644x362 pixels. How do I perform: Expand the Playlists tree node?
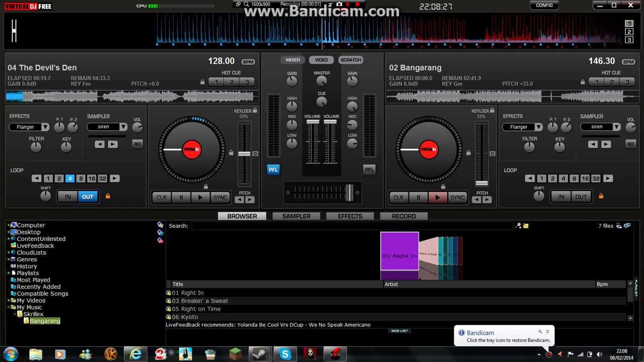click(9, 273)
